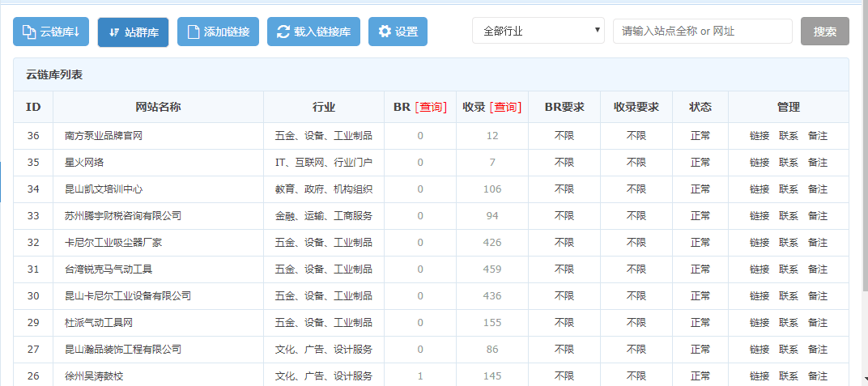The height and width of the screenshot is (386, 868).
Task: Open 设置 via the gear icon
Action: point(385,32)
